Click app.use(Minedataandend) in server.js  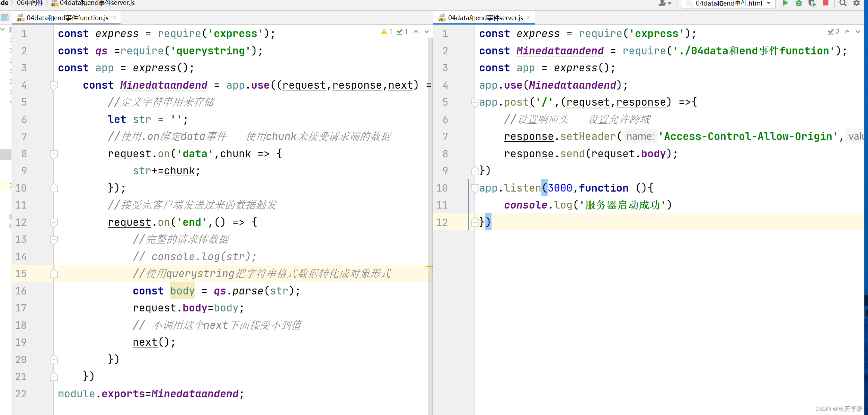tap(553, 85)
